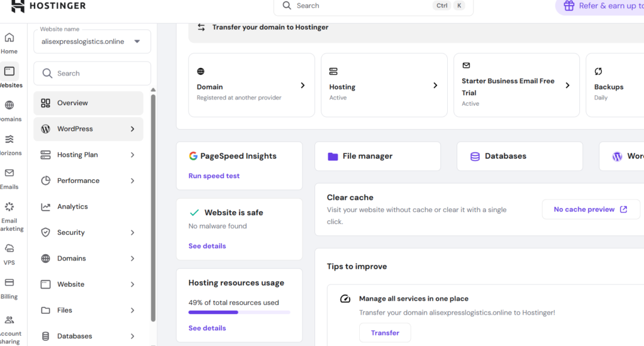Select Analytics in sidebar menu

point(88,207)
